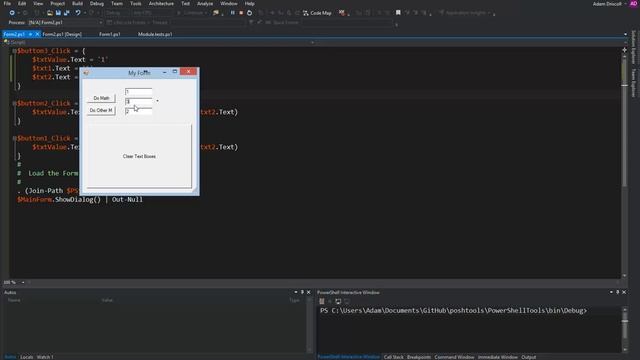Pause debugging with Break All icon

tap(233, 13)
